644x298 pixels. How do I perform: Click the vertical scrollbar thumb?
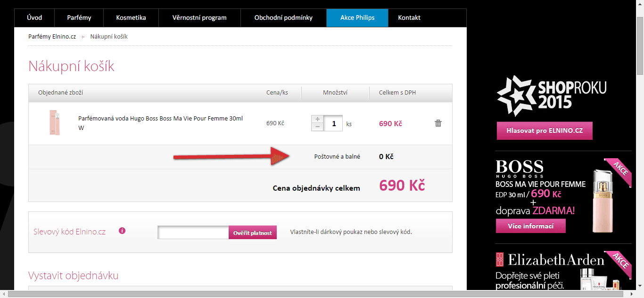[640, 46]
